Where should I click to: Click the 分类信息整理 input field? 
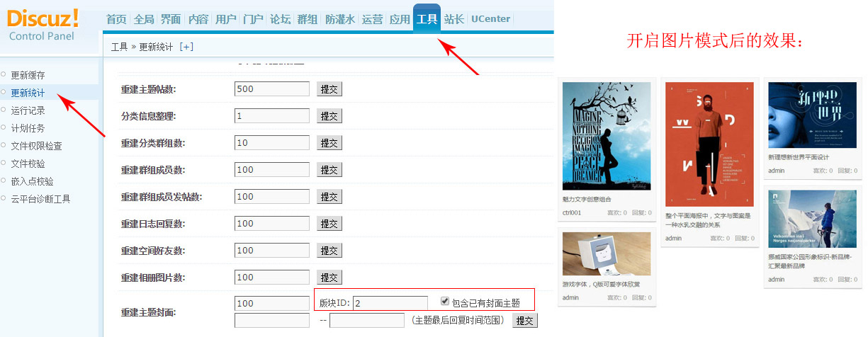272,115
